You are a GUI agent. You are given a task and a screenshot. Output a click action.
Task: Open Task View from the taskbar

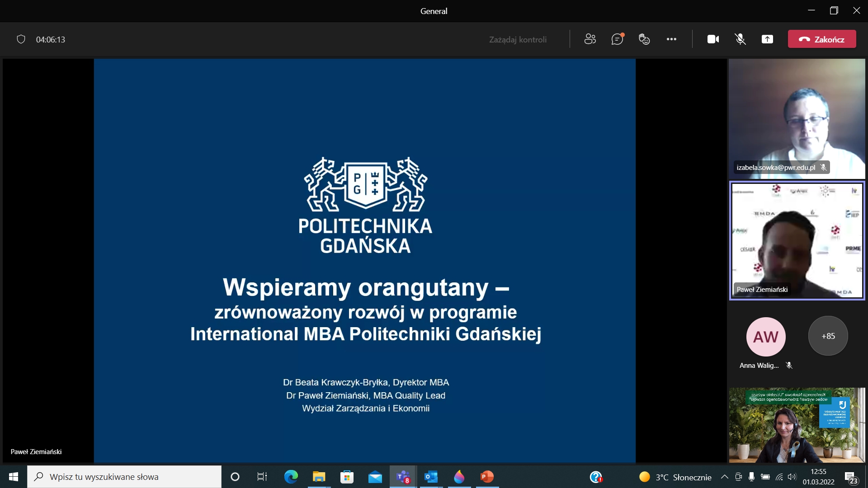pos(261,477)
